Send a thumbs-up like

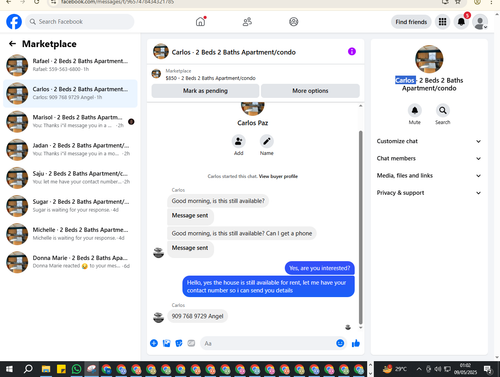[x=356, y=343]
